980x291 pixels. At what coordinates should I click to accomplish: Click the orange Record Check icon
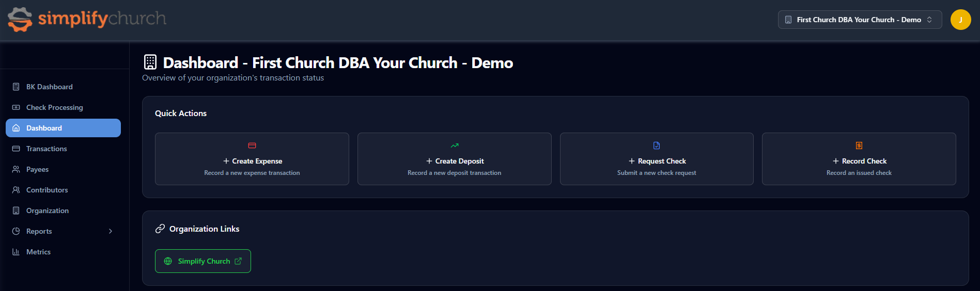point(859,145)
